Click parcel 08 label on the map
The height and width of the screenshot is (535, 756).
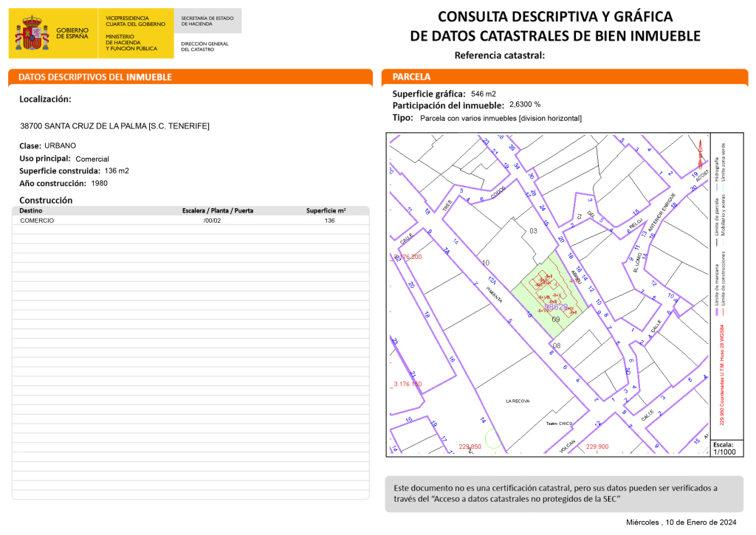click(556, 345)
